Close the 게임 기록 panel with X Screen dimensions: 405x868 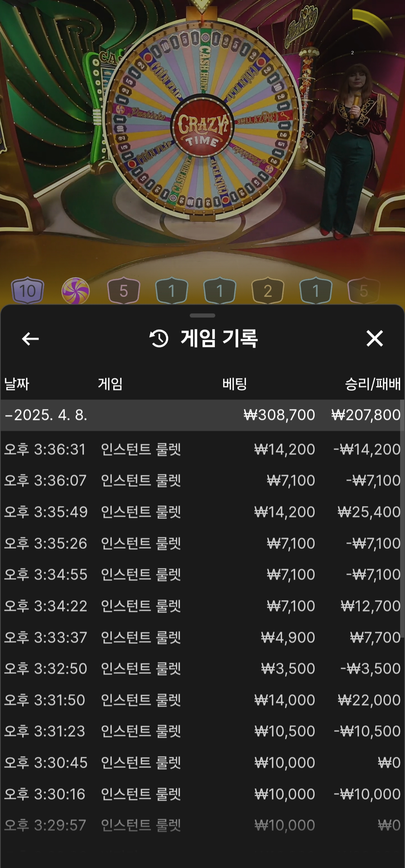(375, 338)
